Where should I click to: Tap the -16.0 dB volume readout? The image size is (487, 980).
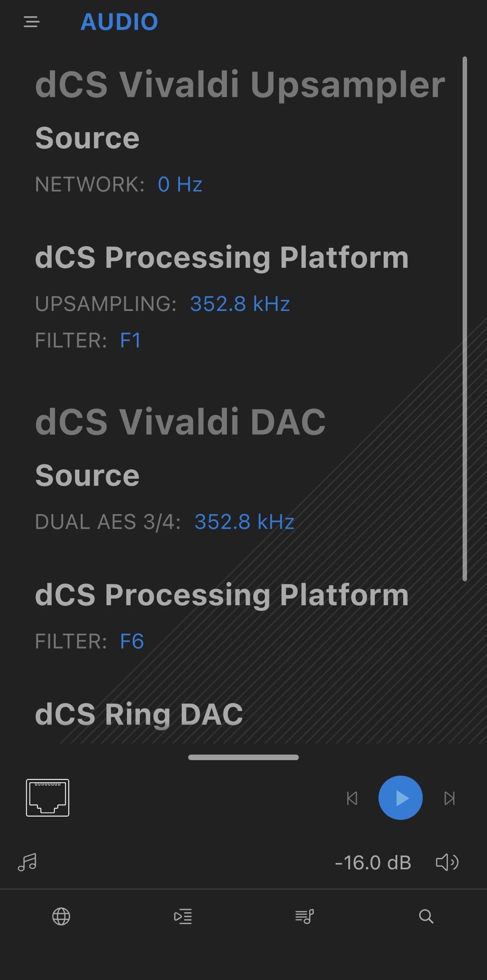(373, 862)
